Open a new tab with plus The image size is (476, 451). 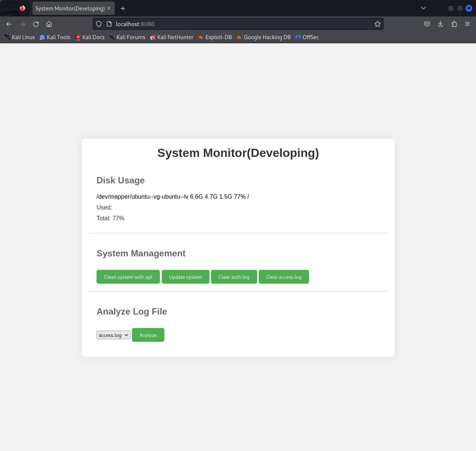(123, 8)
